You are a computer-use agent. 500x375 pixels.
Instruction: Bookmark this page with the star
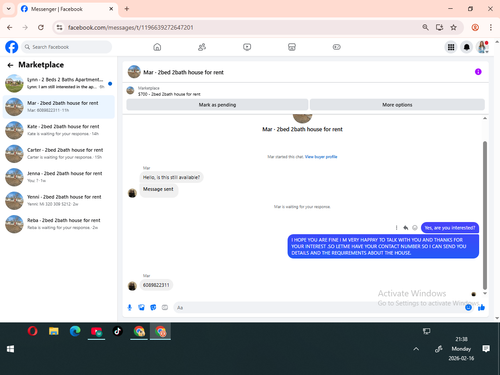pyautogui.click(x=453, y=27)
